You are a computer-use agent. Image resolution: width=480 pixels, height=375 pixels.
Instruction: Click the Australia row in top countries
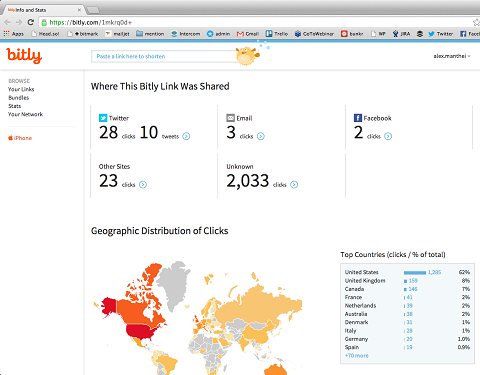point(407,314)
